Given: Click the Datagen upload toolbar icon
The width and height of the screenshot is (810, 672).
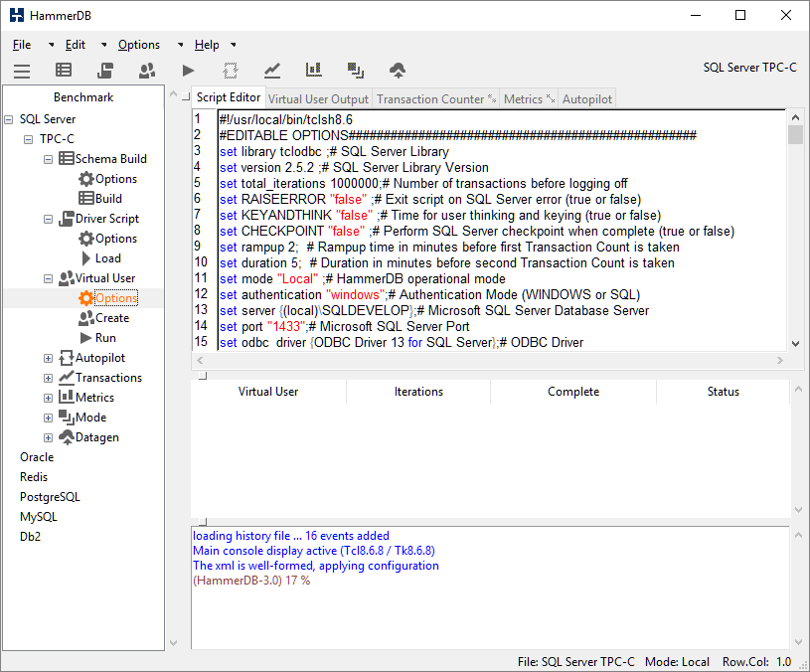Looking at the screenshot, I should (398, 71).
